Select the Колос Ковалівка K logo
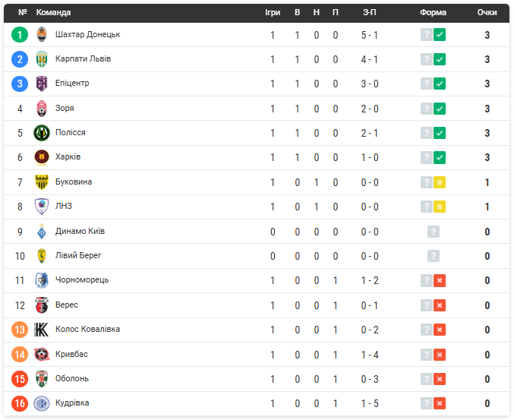Image resolution: width=514 pixels, height=420 pixels. coord(42,330)
